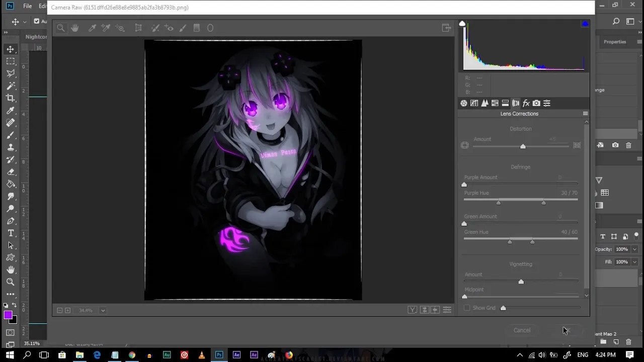
Task: Select the Red Eye Removal tool
Action: click(169, 28)
